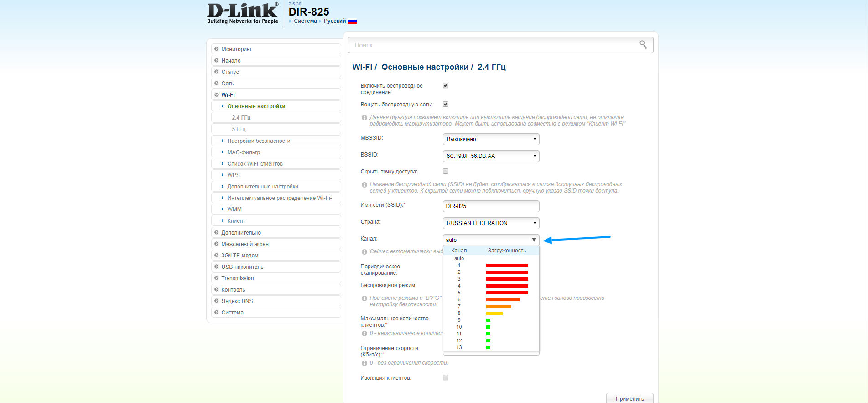Select channel 1 with red load bar
Screen dimensions: 868x403
pos(491,265)
